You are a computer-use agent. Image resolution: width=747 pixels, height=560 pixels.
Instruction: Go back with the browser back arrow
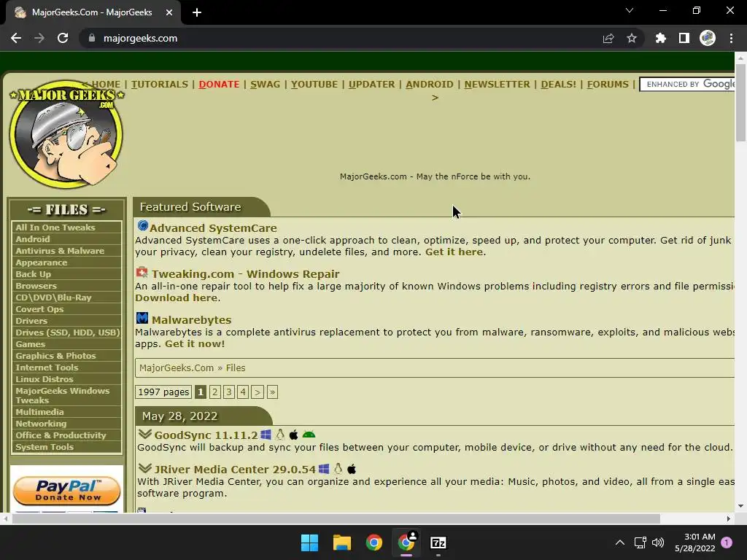point(16,38)
